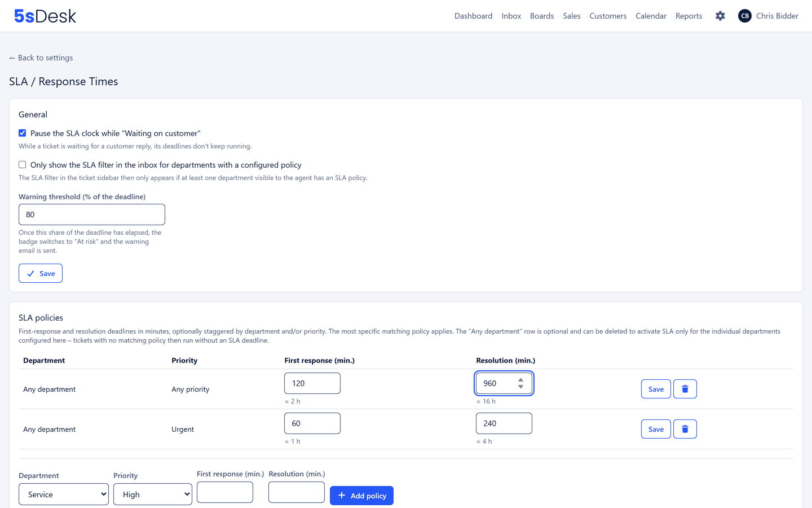Open Reports in the top navigation
Screen dimensions: 812x508
[x=689, y=16]
